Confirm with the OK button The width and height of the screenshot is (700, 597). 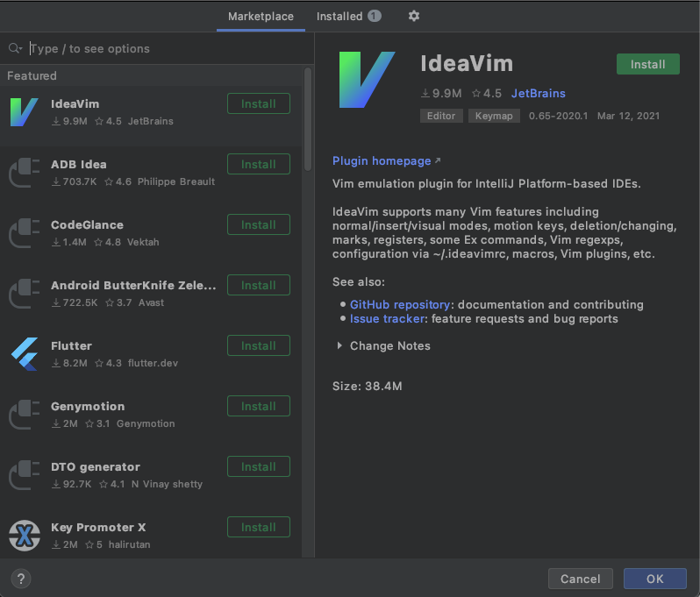coord(655,579)
